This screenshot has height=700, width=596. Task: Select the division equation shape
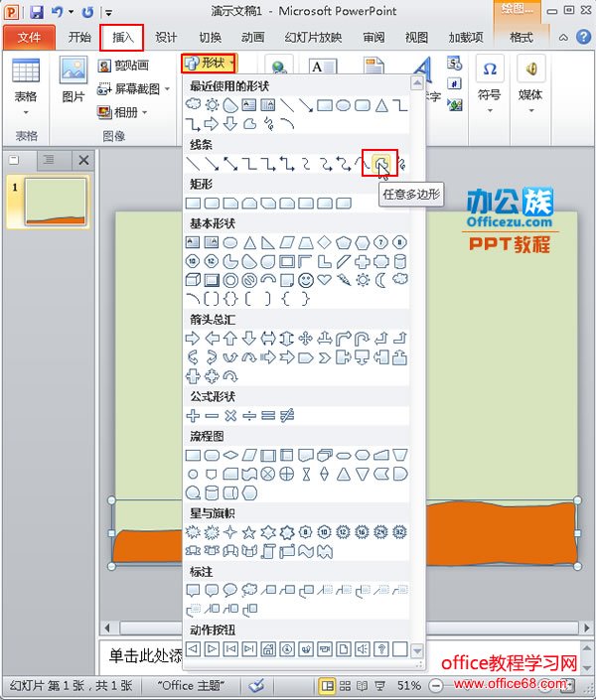(249, 416)
